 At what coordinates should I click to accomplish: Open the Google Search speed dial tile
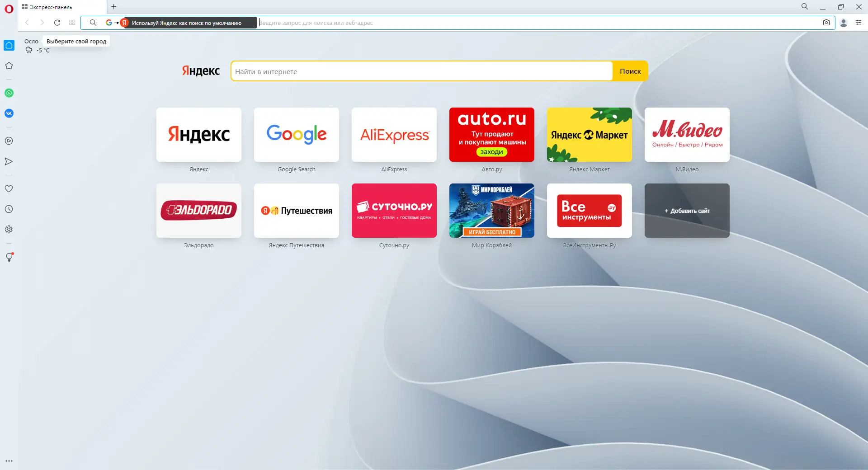[297, 135]
